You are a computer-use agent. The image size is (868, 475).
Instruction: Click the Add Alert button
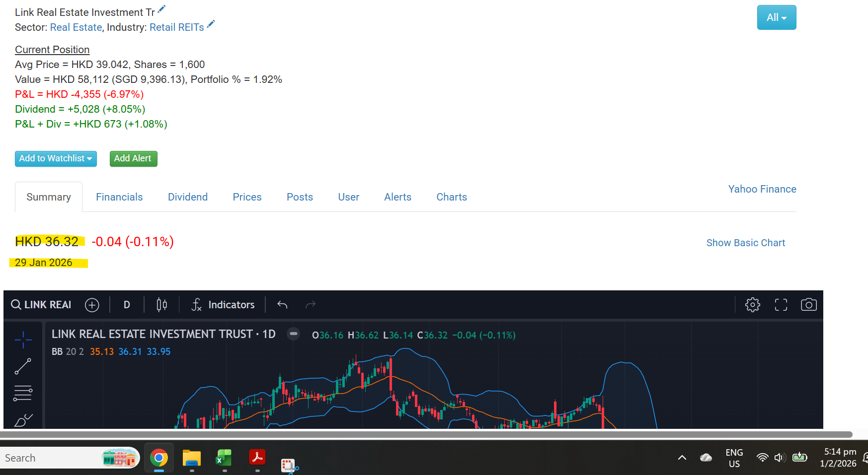tap(133, 158)
